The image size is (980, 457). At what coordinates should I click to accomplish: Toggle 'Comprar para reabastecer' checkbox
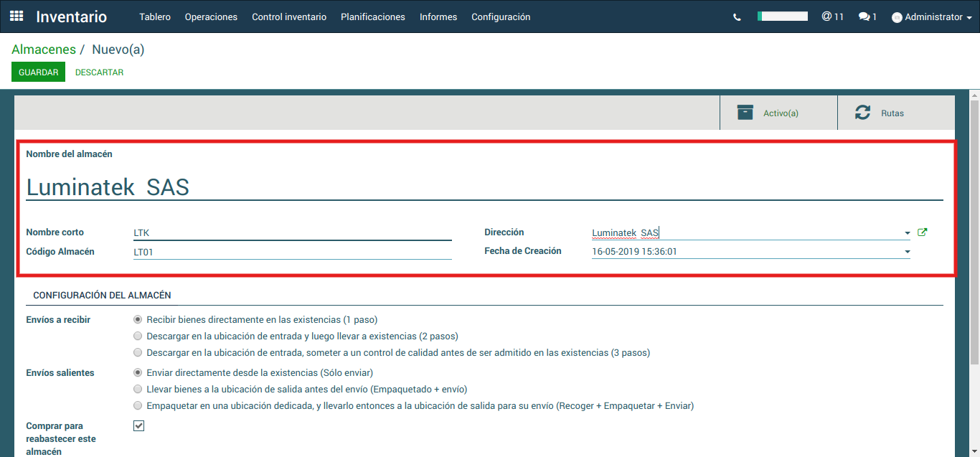click(139, 426)
